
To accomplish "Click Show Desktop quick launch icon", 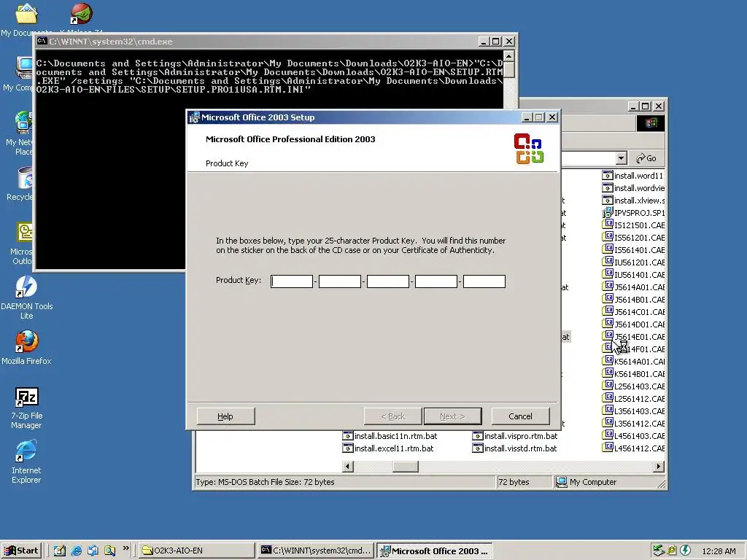I will pyautogui.click(x=60, y=551).
